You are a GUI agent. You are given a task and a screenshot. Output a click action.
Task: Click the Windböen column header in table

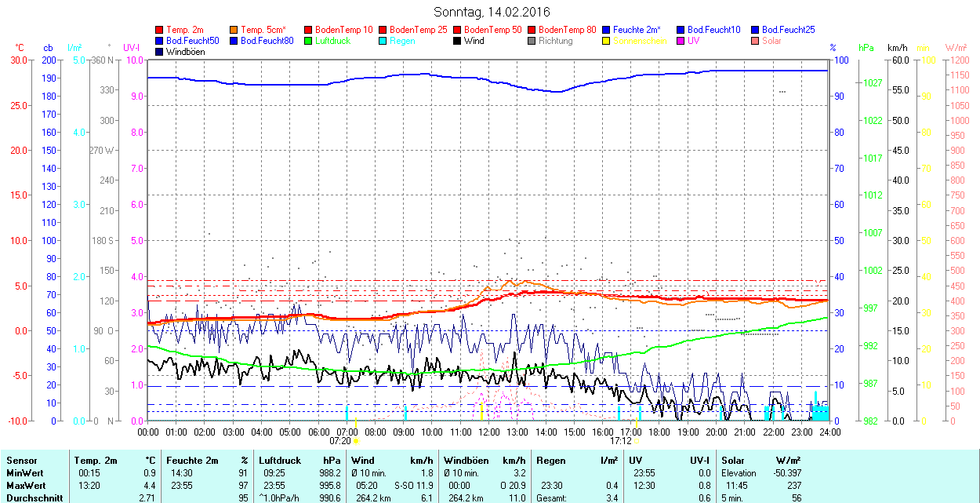466,461
